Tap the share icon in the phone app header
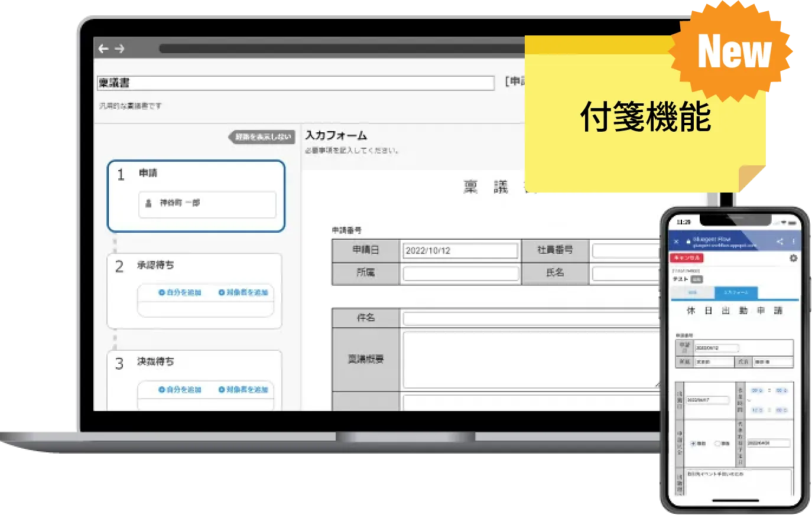 [x=780, y=240]
